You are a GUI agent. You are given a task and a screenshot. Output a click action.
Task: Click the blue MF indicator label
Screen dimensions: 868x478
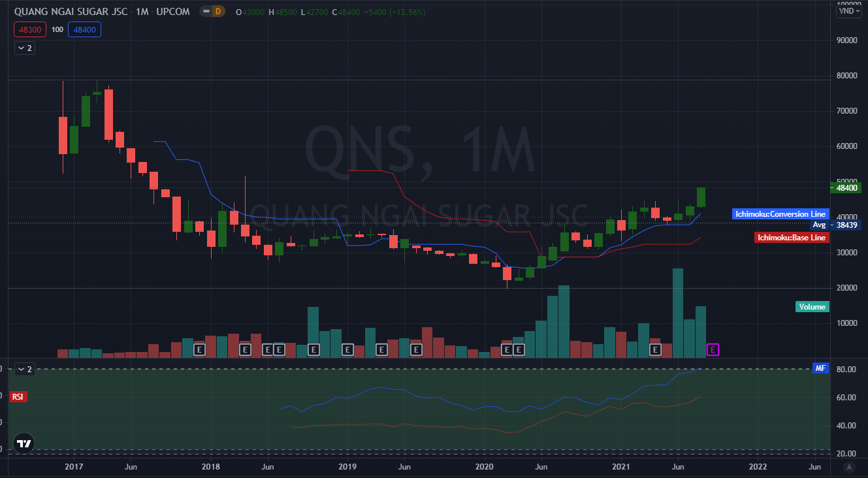pos(820,368)
